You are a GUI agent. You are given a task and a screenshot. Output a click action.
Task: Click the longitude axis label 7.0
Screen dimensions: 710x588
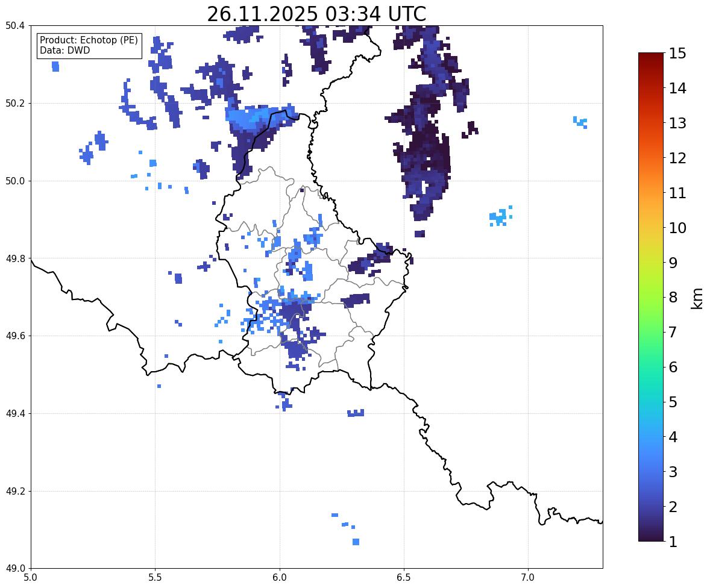point(528,578)
